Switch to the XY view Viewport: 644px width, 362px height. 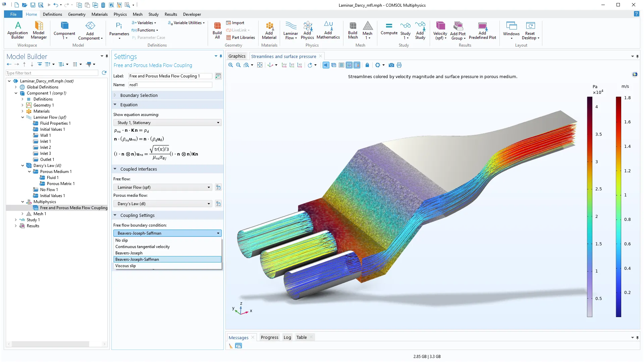click(284, 65)
